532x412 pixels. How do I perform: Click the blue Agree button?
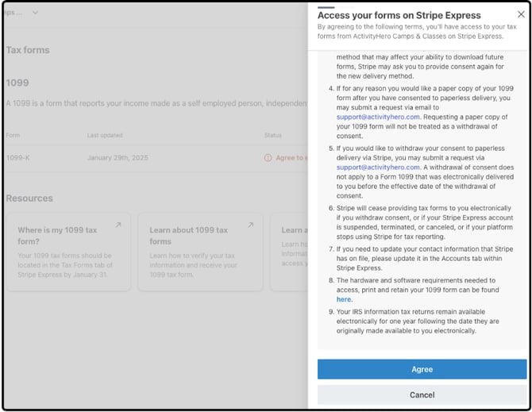pyautogui.click(x=422, y=369)
